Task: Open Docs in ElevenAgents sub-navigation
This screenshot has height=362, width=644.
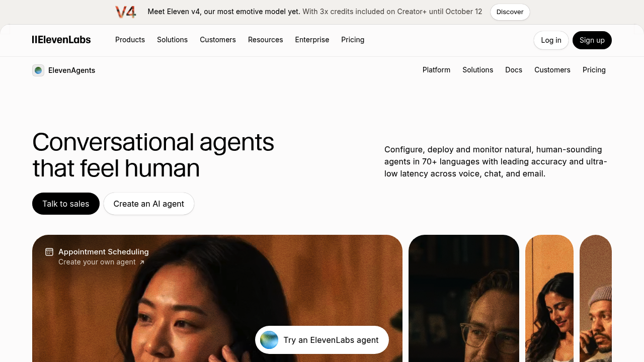Action: point(514,70)
